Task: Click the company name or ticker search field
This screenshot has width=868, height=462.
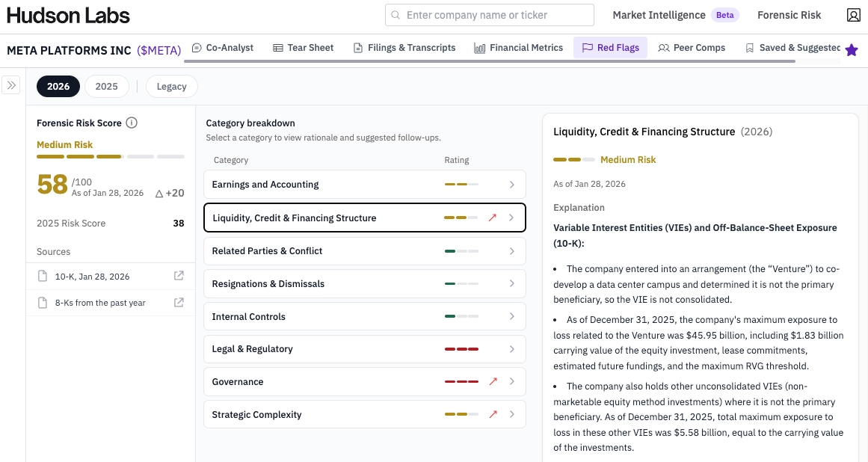Action: click(x=490, y=15)
